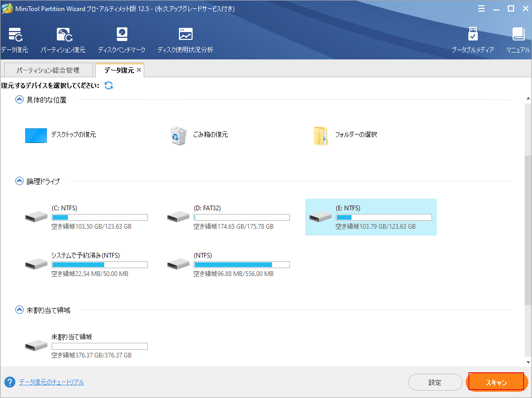Collapse the 未割り当て領域 section

point(19,310)
